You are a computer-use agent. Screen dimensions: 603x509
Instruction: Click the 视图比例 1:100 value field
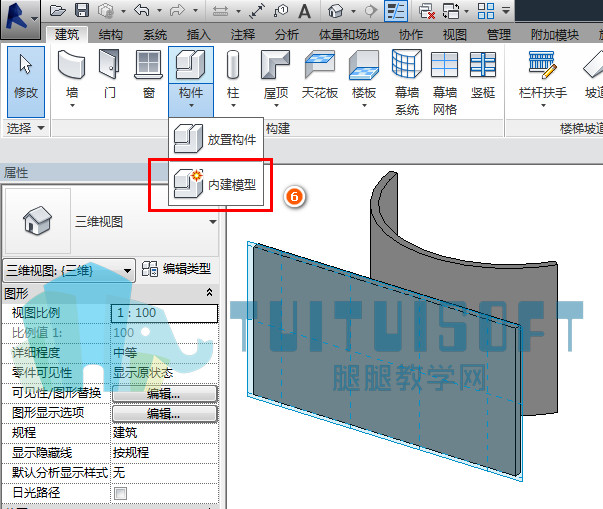(165, 313)
